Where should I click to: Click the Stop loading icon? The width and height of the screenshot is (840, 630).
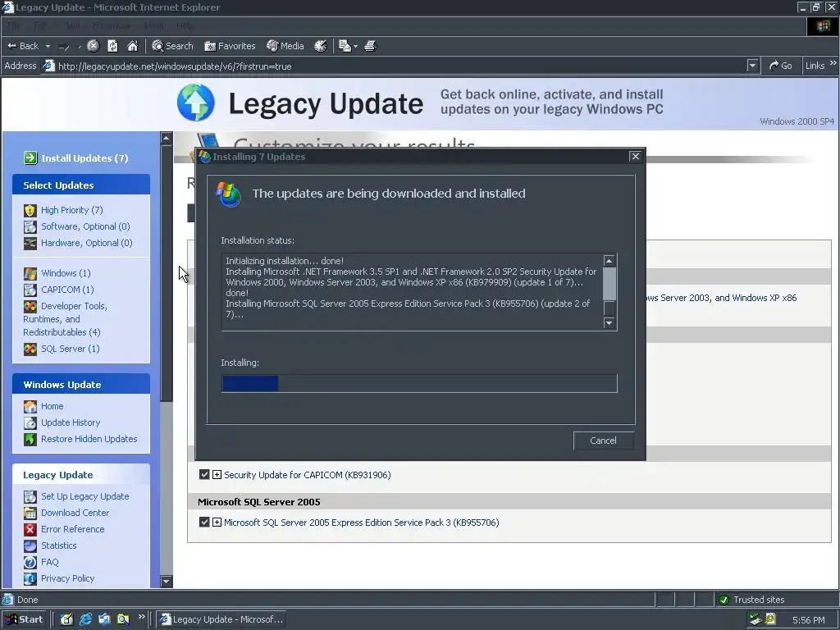click(93, 46)
